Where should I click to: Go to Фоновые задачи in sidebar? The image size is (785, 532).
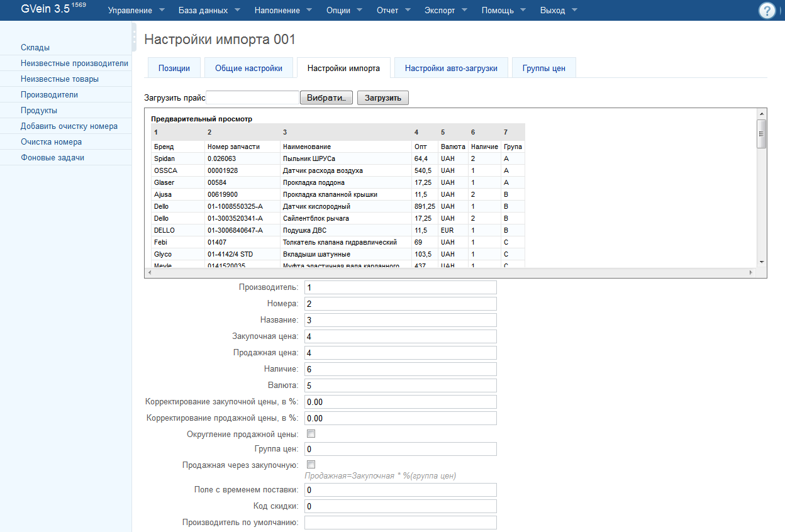(x=52, y=158)
